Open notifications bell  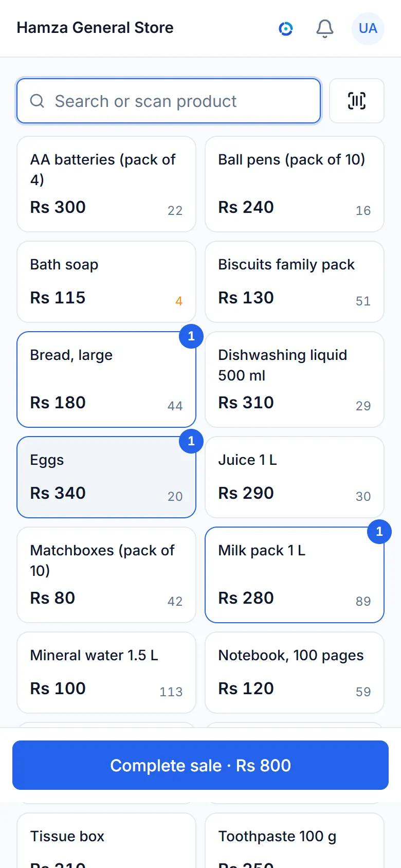point(324,29)
